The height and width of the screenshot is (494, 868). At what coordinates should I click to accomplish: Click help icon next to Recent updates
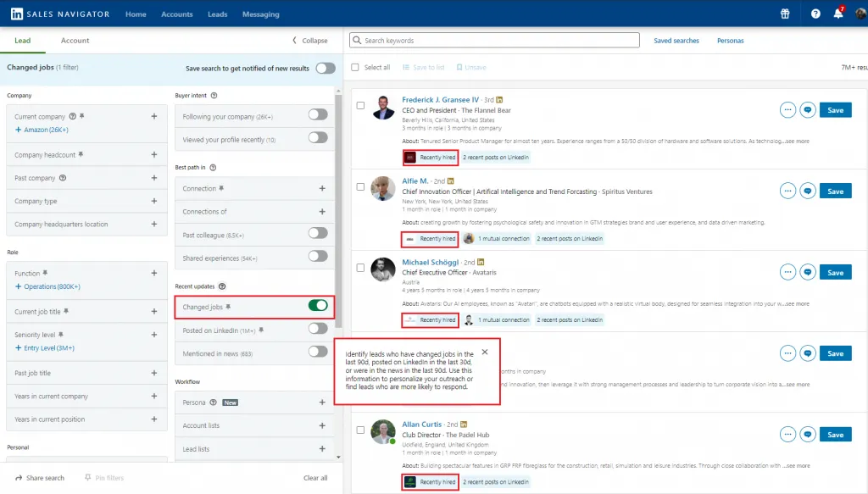click(x=222, y=286)
